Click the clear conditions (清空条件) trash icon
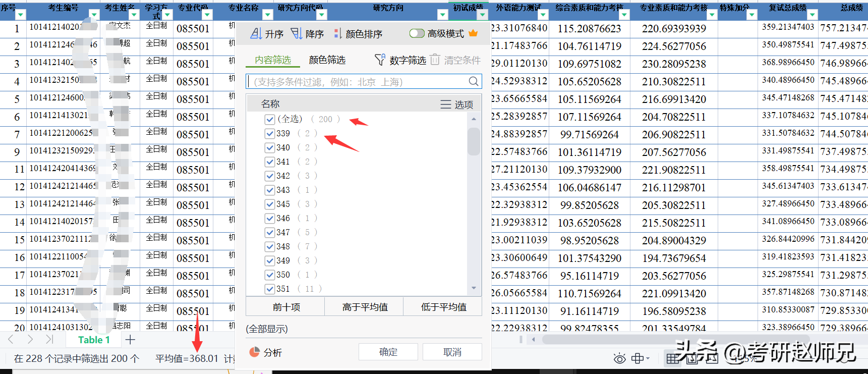The width and height of the screenshot is (868, 374). pyautogui.click(x=435, y=60)
